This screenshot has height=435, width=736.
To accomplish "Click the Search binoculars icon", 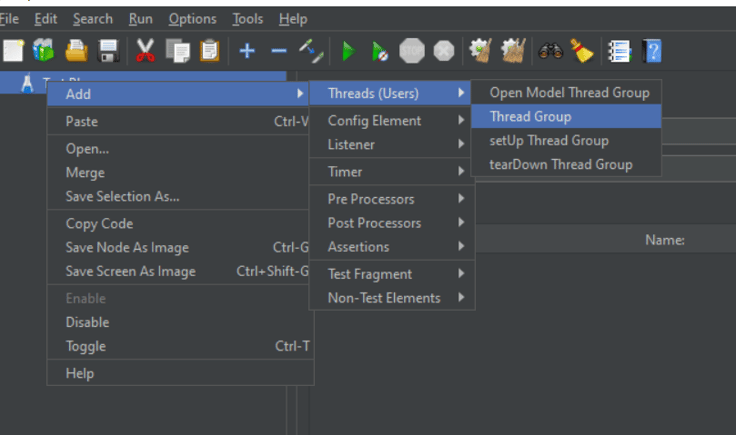I will pos(550,50).
